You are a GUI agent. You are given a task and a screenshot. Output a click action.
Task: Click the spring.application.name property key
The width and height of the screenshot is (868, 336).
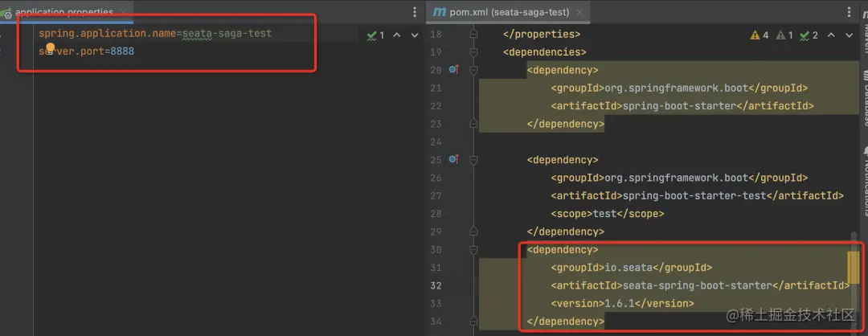coord(108,33)
